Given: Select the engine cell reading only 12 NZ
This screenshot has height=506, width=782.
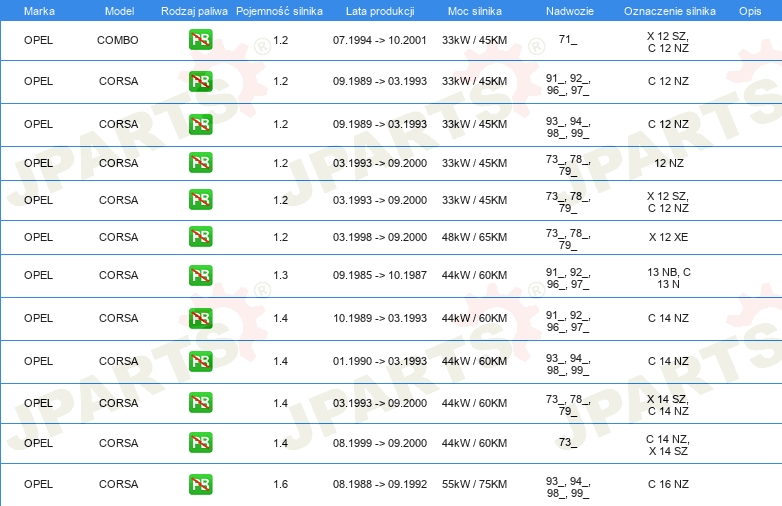Looking at the screenshot, I should click(x=668, y=163).
